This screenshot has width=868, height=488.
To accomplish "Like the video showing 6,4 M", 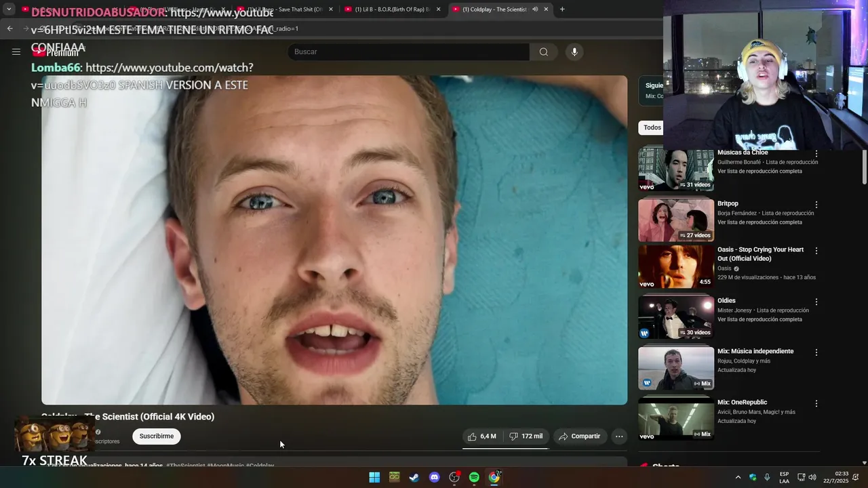I will [482, 436].
